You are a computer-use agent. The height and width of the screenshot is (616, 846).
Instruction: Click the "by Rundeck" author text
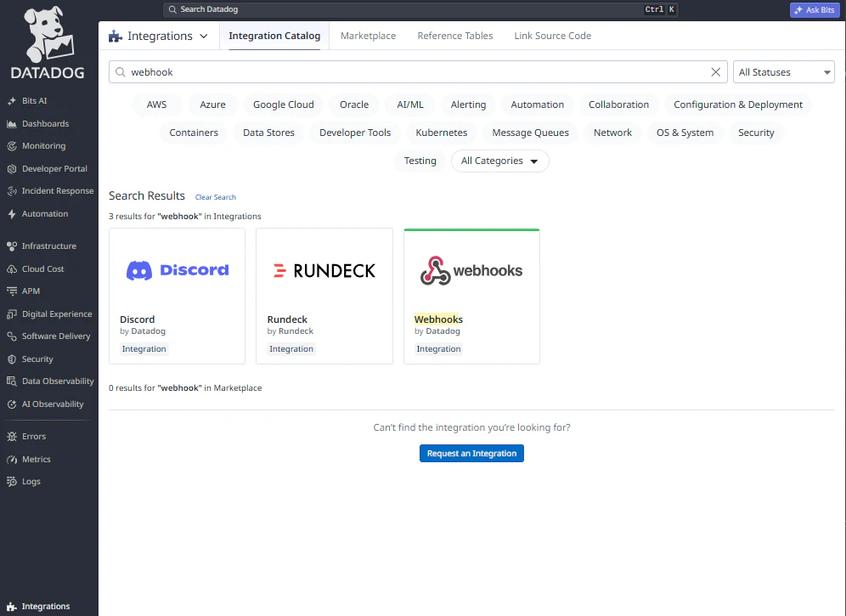290,331
